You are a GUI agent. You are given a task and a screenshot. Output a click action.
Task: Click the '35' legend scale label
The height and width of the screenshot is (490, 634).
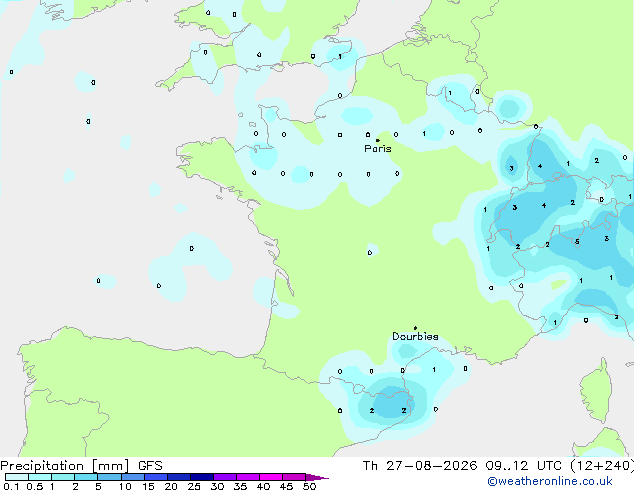[240, 486]
